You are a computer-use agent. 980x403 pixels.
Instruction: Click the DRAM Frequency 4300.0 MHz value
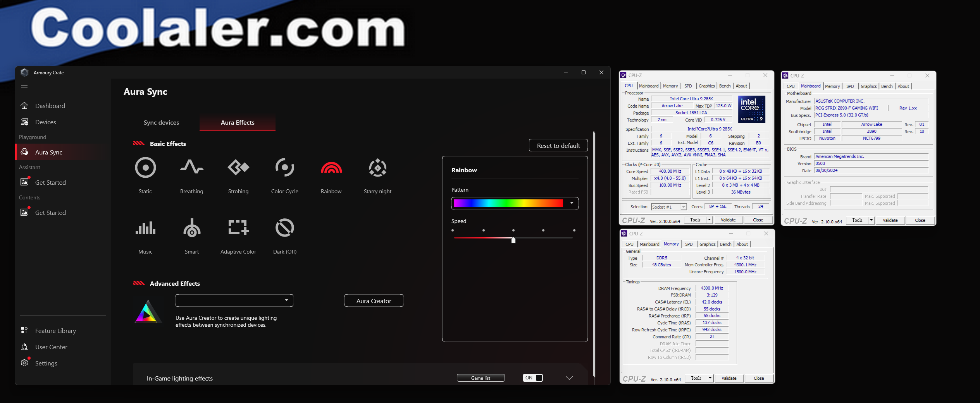coord(712,288)
